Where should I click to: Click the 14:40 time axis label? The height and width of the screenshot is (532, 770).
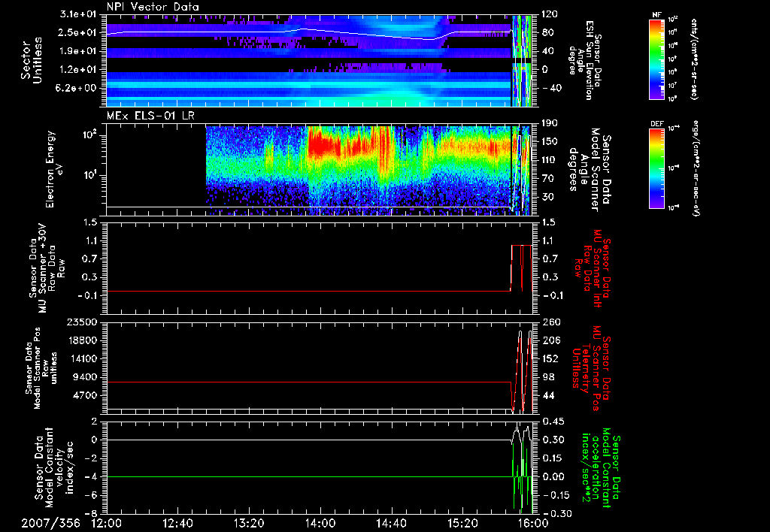(x=391, y=523)
